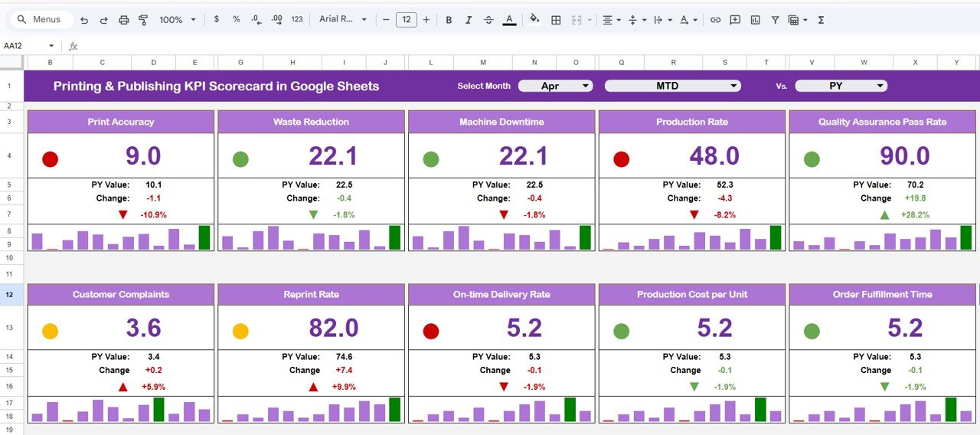Open the PY comparison dropdown

click(x=841, y=86)
